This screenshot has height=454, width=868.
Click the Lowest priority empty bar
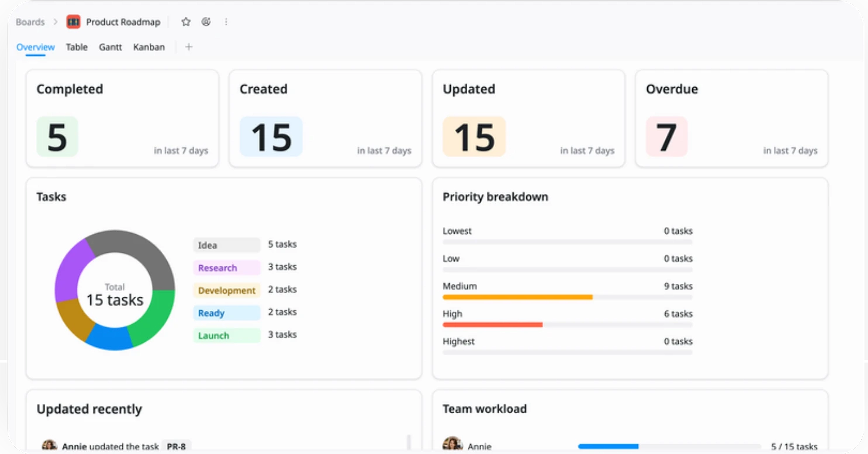click(x=568, y=242)
